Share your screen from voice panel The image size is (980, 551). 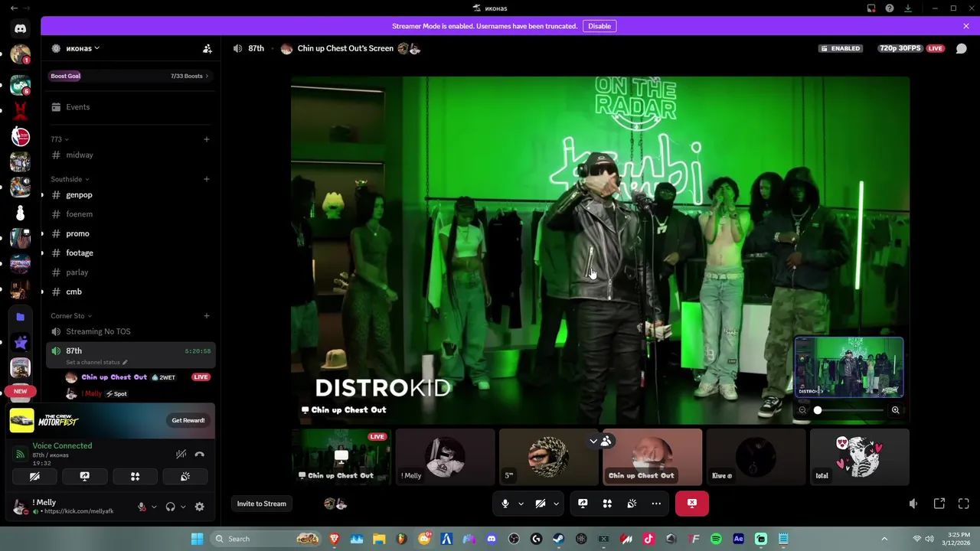pos(85,476)
